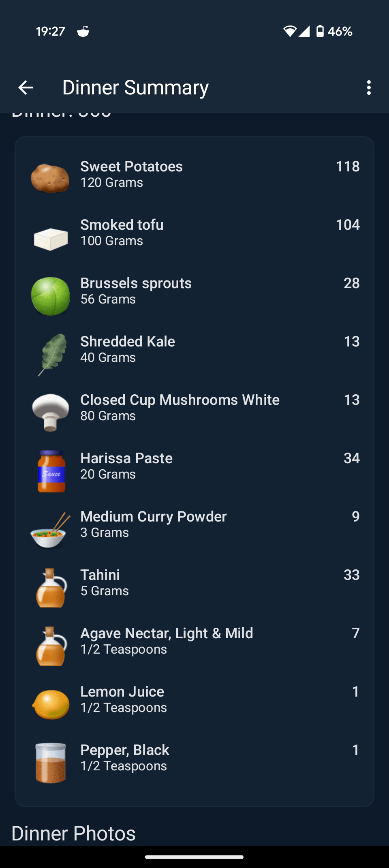389x868 pixels.
Task: Tap the Android home gesture bar
Action: (x=194, y=857)
